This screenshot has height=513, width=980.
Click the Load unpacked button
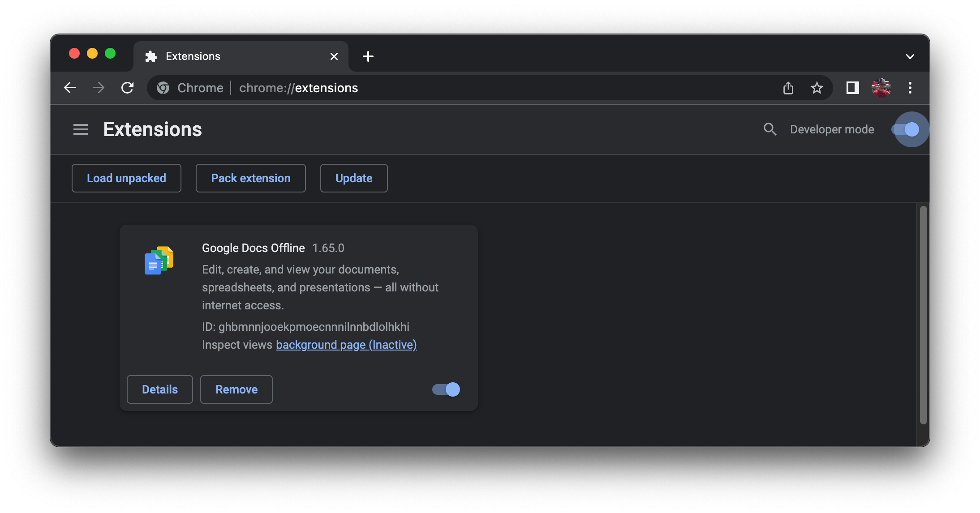coord(126,178)
